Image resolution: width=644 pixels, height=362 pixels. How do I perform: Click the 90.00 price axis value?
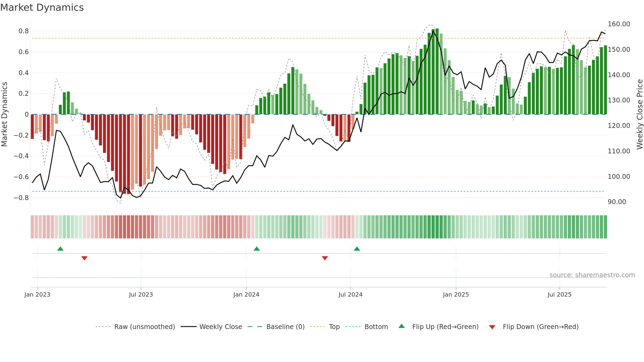click(617, 202)
